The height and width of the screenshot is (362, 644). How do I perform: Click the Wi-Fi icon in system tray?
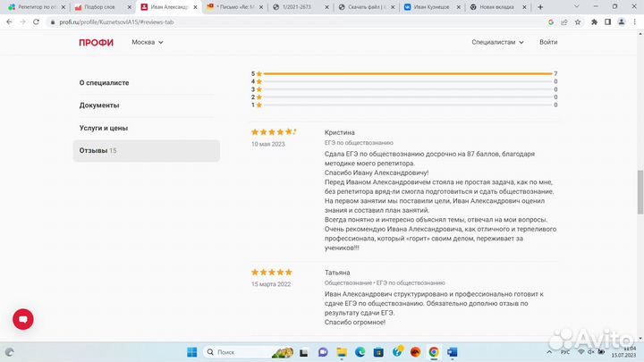pyautogui.click(x=580, y=352)
